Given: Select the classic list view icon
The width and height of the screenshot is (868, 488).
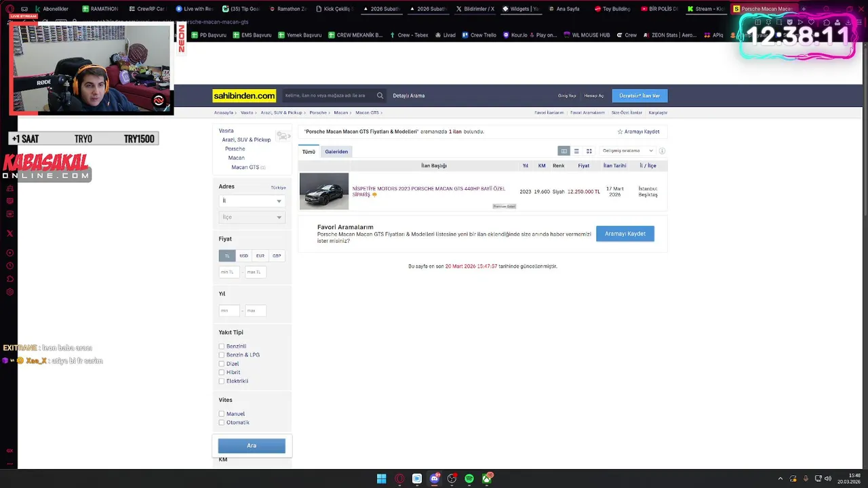Looking at the screenshot, I should point(576,151).
